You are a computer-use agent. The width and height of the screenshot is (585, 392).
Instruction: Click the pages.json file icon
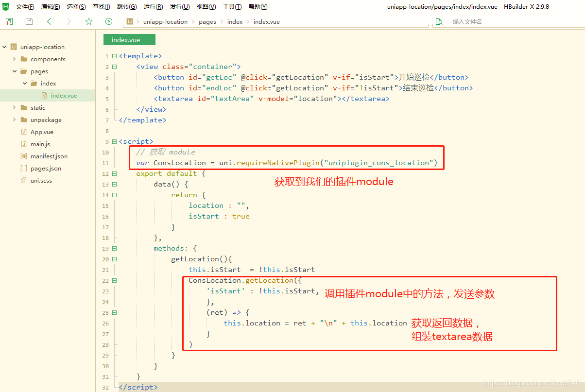[x=24, y=168]
